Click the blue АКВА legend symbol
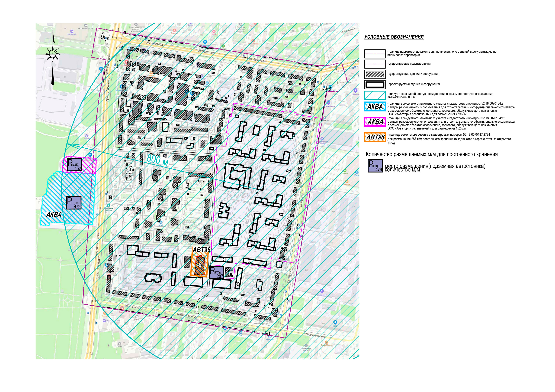The height and width of the screenshot is (392, 555). tap(375, 106)
